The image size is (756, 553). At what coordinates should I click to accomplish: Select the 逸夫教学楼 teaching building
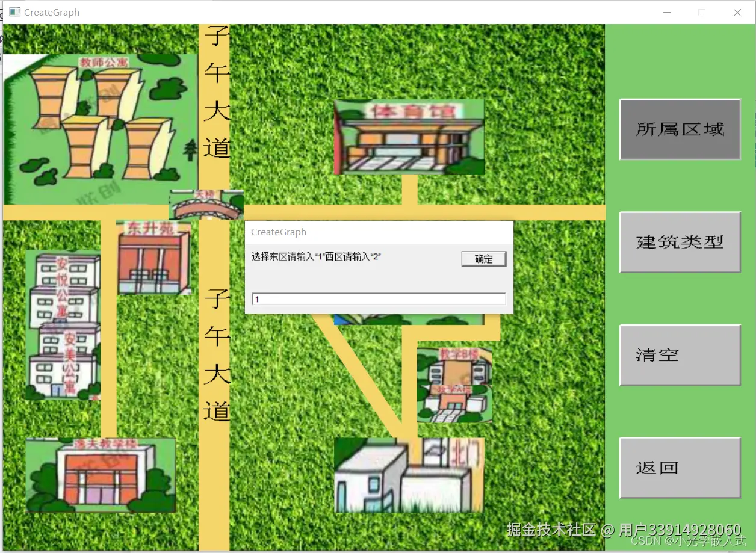(x=99, y=475)
